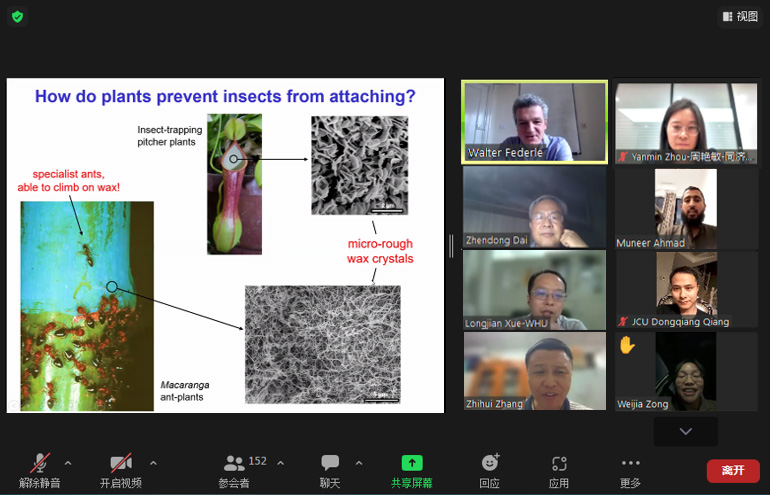Select Zhendong Dai's video tile
This screenshot has height=495, width=770.
(534, 207)
